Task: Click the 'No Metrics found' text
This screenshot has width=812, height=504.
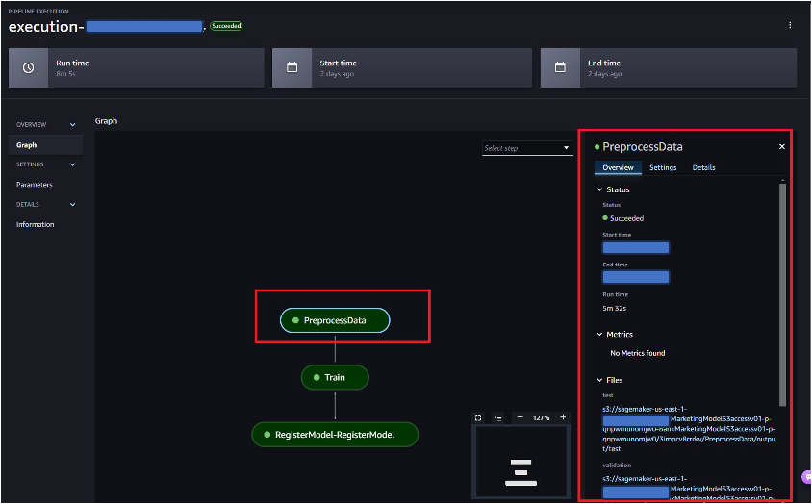Action: coord(638,353)
